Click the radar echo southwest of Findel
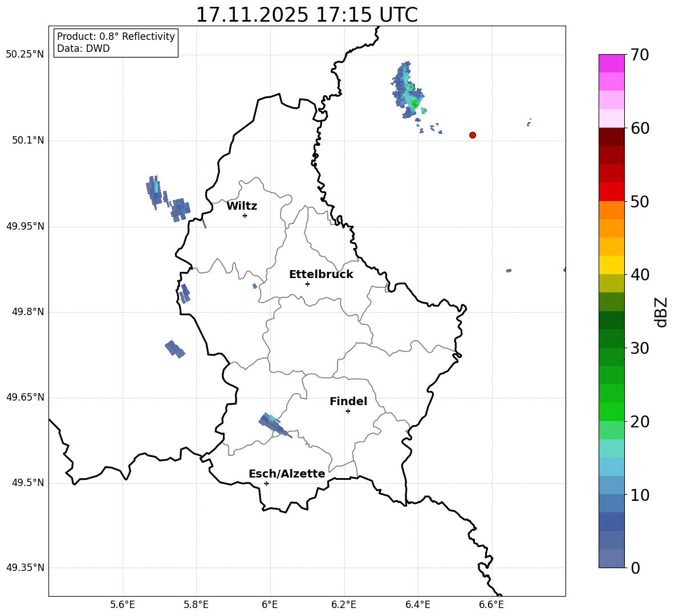The image size is (675, 616). (271, 422)
